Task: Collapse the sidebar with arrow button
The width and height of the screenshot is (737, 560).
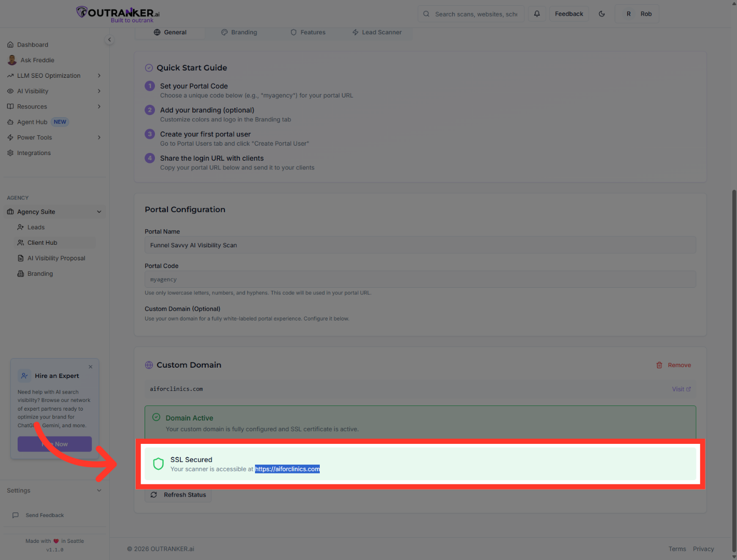Action: coord(109,40)
